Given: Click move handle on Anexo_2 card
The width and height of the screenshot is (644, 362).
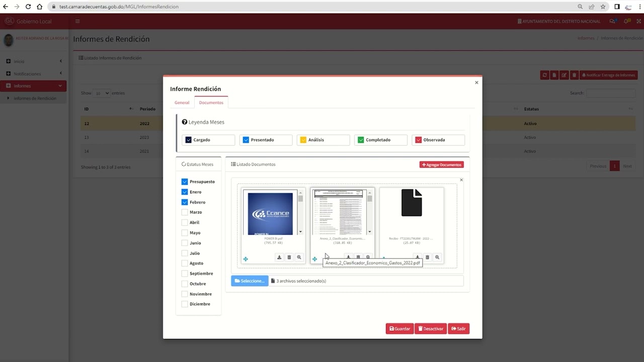Looking at the screenshot, I should click(x=314, y=259).
